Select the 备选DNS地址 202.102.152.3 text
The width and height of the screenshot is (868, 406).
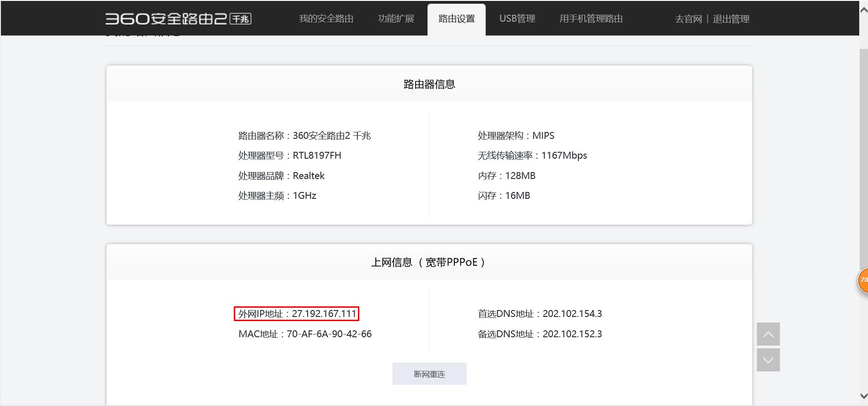tap(540, 334)
